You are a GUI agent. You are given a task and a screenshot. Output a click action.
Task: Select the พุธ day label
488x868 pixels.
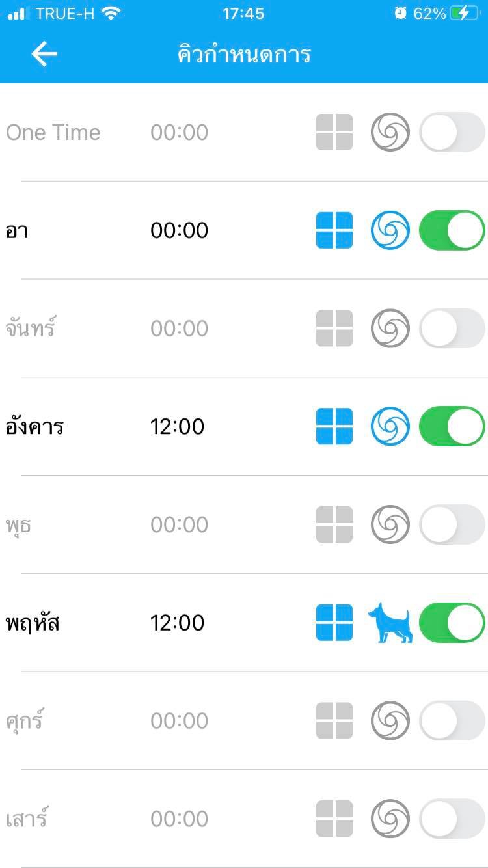pos(18,524)
